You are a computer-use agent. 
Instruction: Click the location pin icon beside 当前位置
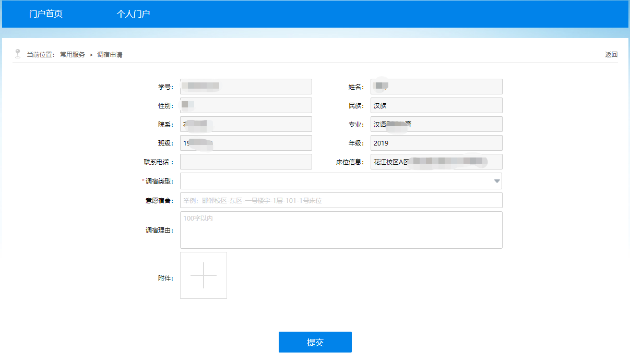18,54
